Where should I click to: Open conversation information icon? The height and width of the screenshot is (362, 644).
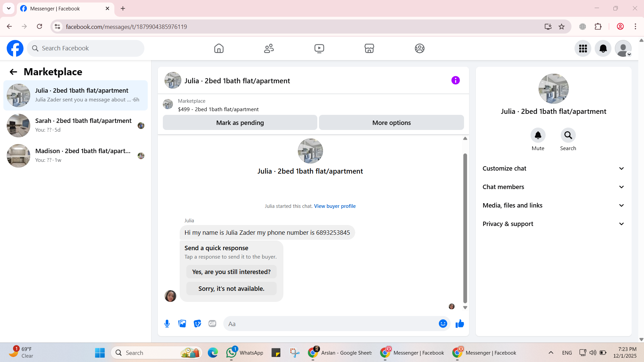(x=456, y=80)
